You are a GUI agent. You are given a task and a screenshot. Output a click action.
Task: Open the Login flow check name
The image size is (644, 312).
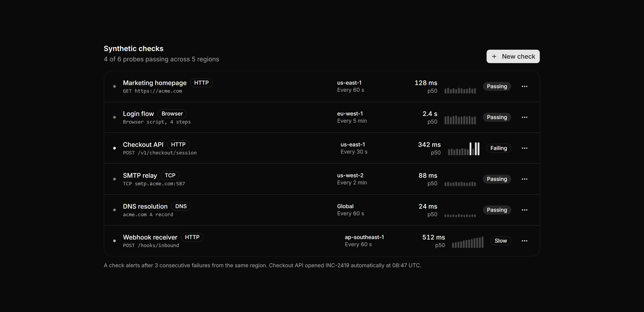[138, 114]
